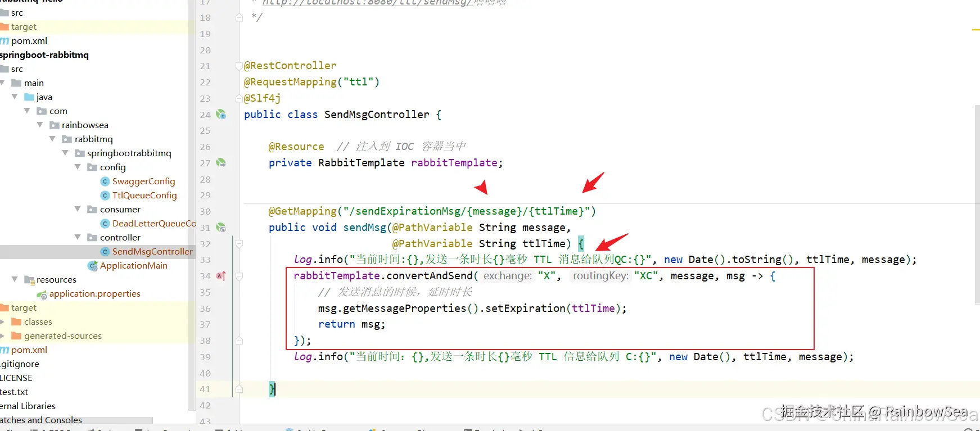This screenshot has height=431, width=980.
Task: Click the config package folder icon
Action: point(92,167)
